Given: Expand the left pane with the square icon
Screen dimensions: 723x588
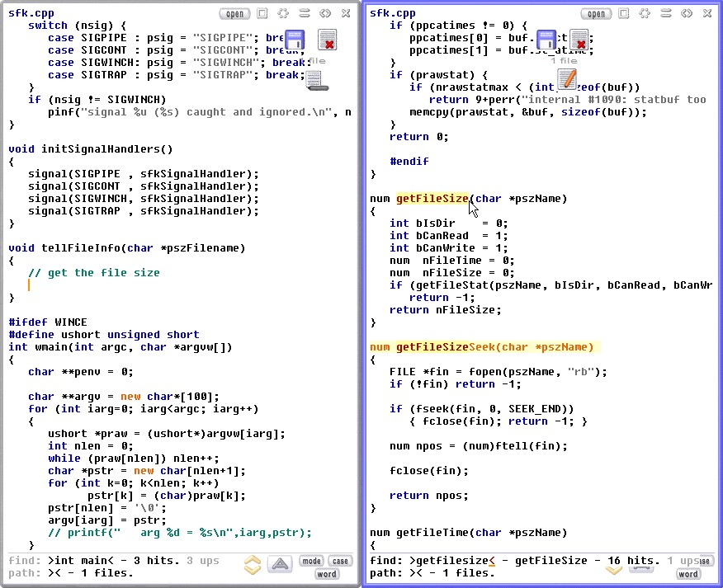Looking at the screenshot, I should (x=262, y=13).
